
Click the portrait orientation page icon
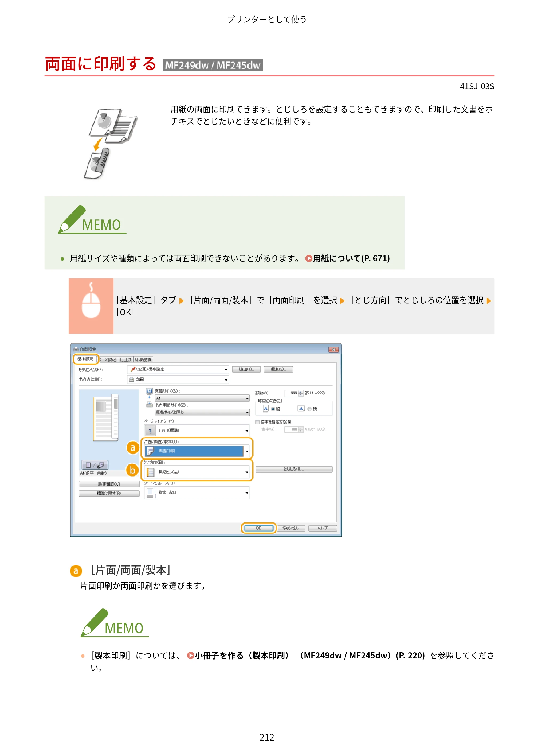pyautogui.click(x=266, y=408)
